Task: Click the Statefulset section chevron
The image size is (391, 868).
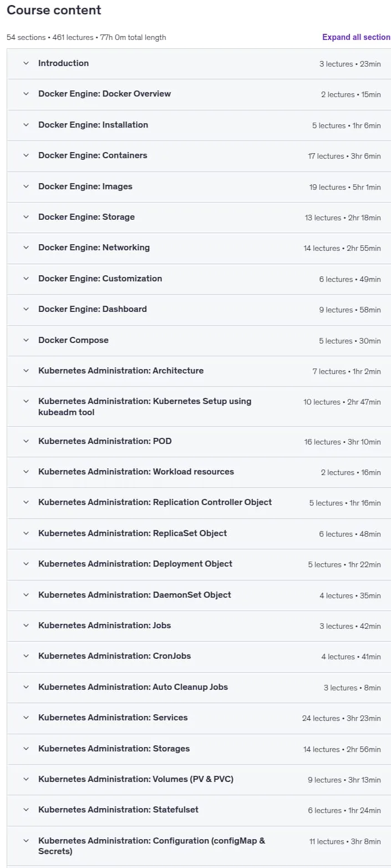Action: click(x=26, y=810)
